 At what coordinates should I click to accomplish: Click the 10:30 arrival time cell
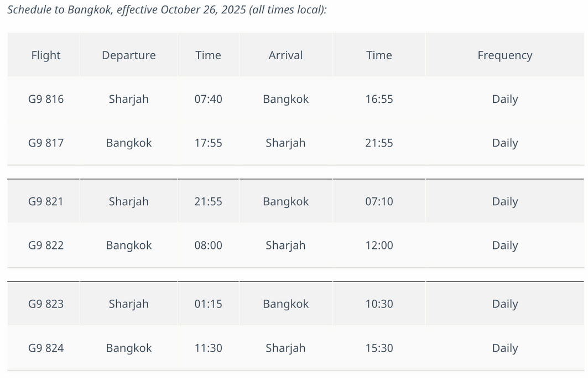pyautogui.click(x=379, y=304)
